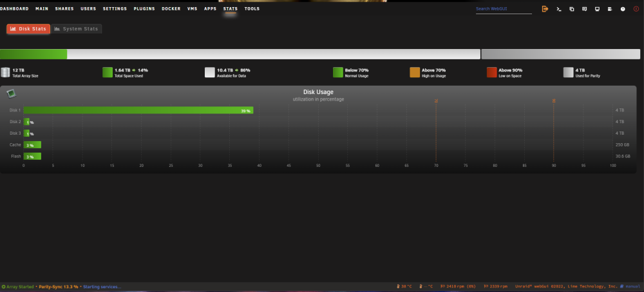Click the Flash 3% usage bar

[32, 156]
